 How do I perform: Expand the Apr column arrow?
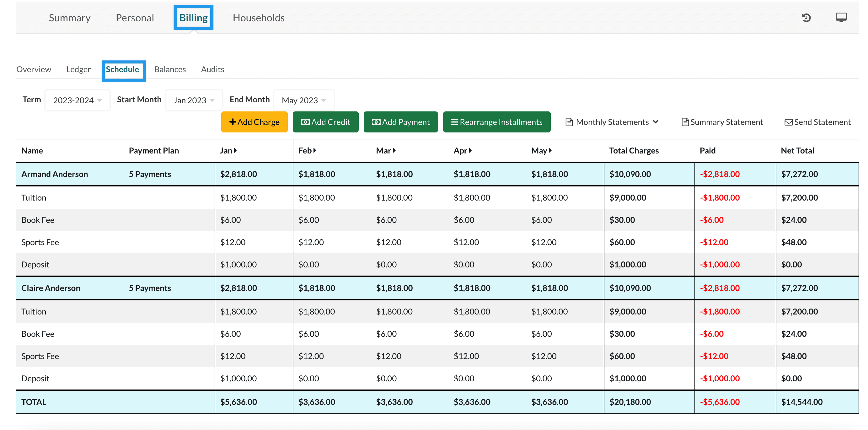click(470, 151)
